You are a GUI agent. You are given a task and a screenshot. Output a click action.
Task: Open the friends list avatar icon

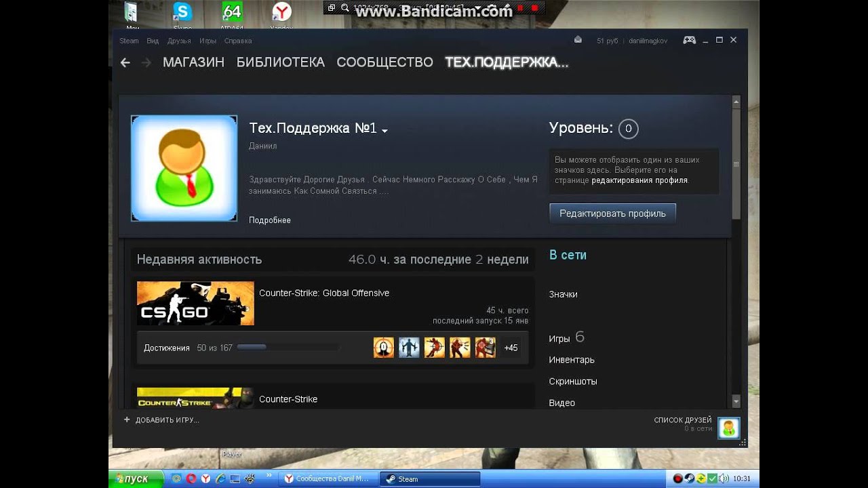pos(729,428)
